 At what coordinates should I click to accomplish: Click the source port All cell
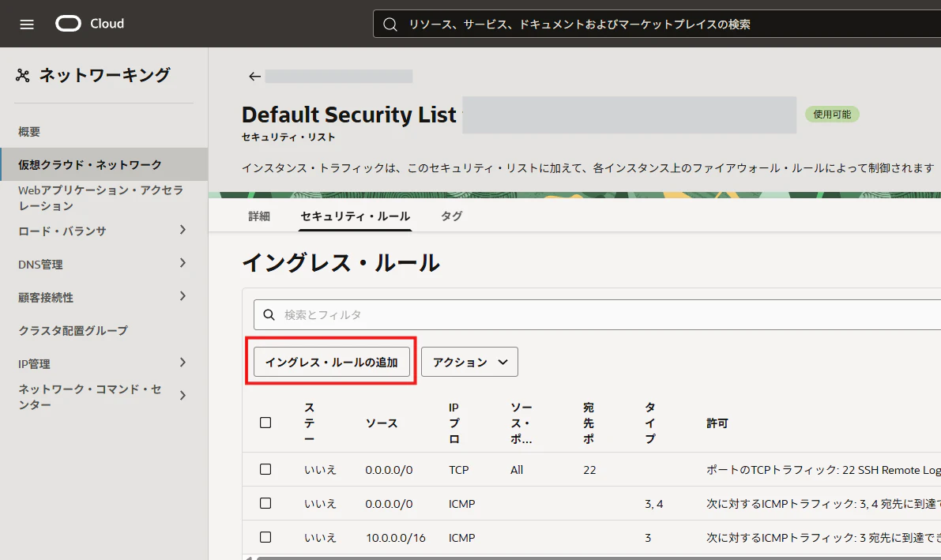coord(517,470)
